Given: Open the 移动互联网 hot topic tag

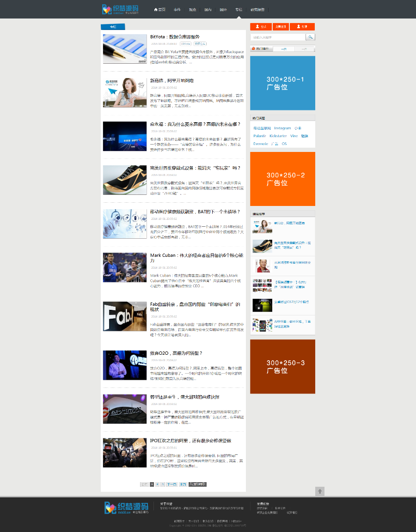Looking at the screenshot, I should coord(262,128).
